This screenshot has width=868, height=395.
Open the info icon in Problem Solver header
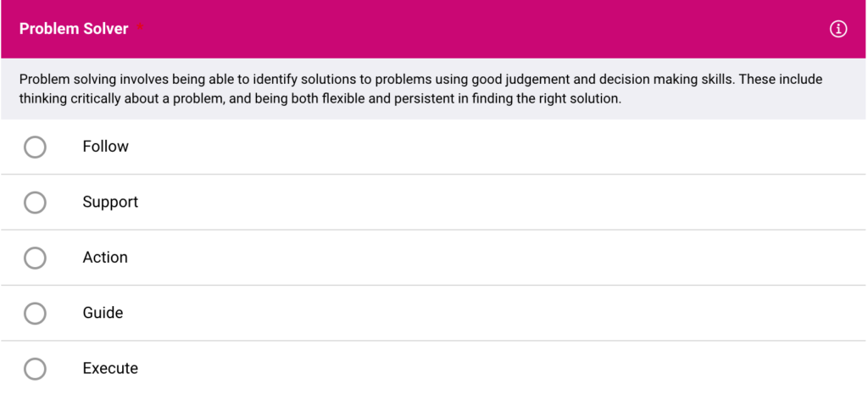click(x=838, y=30)
